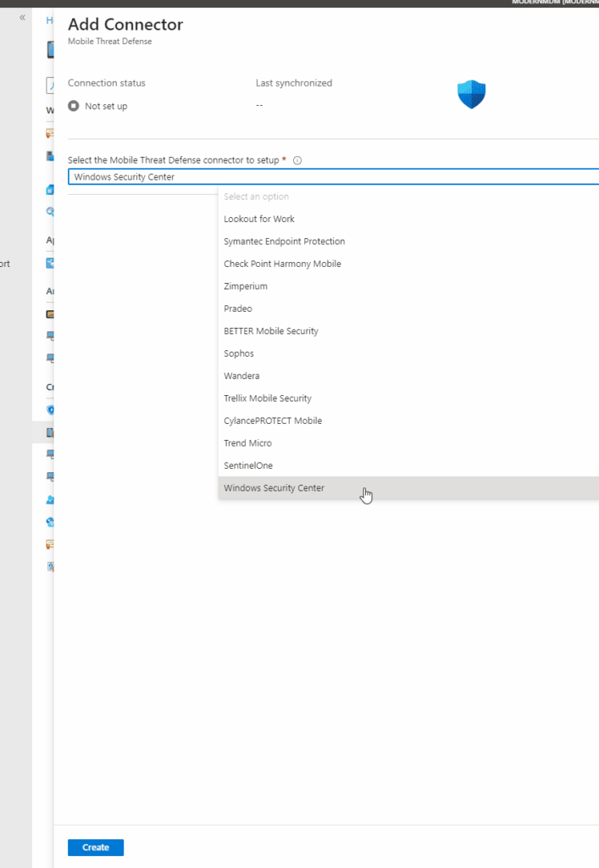Click the info icon beside connector label
This screenshot has width=599, height=868.
coord(297,160)
